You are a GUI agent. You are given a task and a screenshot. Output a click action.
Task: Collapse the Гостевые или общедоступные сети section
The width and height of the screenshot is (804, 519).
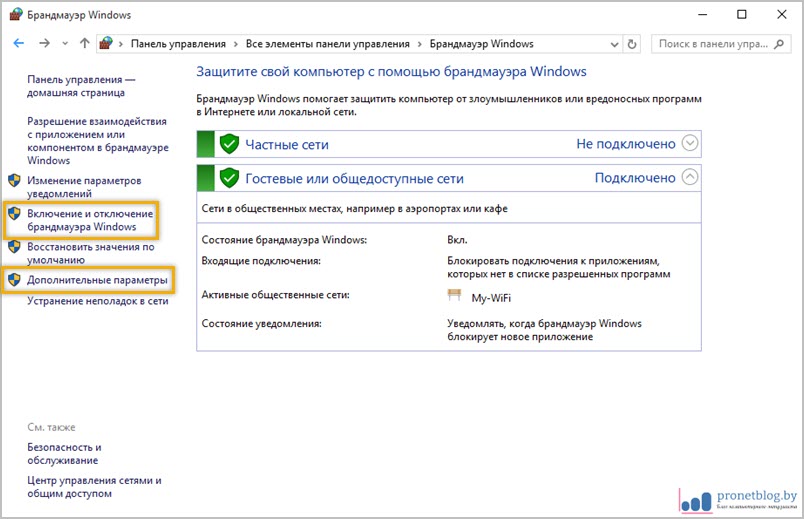point(690,177)
